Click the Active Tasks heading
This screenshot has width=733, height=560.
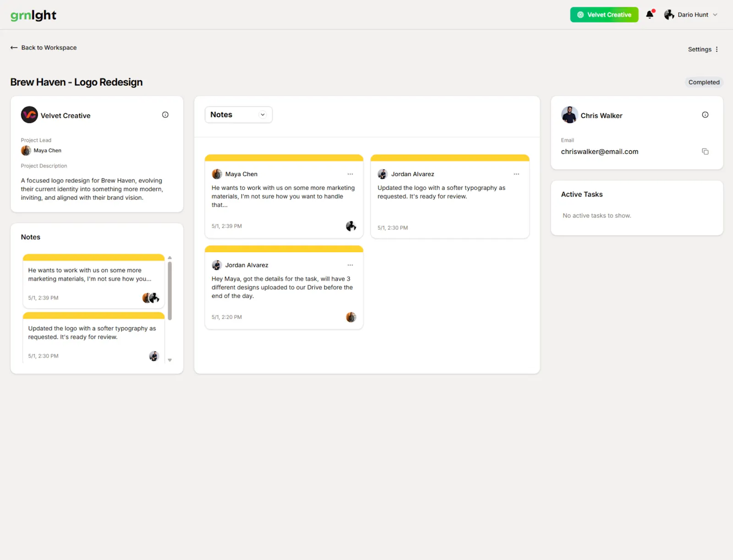(x=581, y=194)
